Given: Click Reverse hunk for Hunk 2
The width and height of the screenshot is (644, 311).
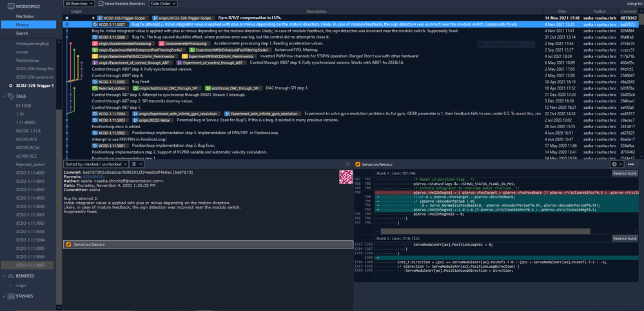Looking at the screenshot, I should pos(625,238).
